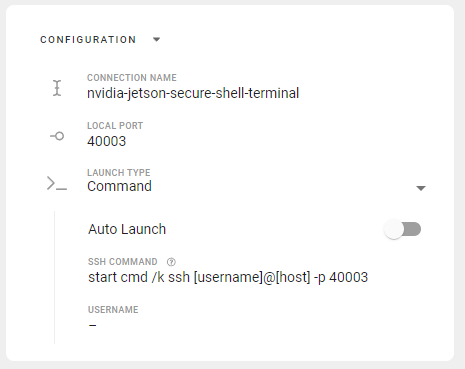
Task: Collapse the Configuration section arrow
Action: tap(156, 40)
